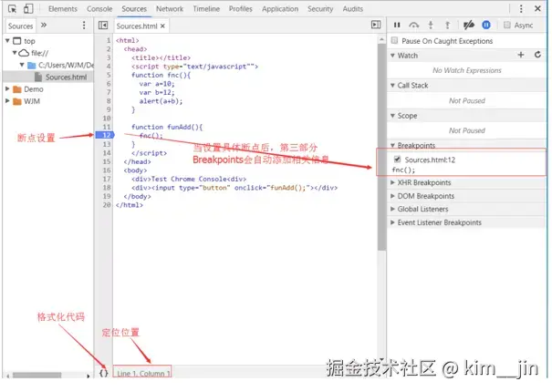Expand the Demo folder arrow
Image resolution: width=552 pixels, height=392 pixels.
pyautogui.click(x=7, y=89)
